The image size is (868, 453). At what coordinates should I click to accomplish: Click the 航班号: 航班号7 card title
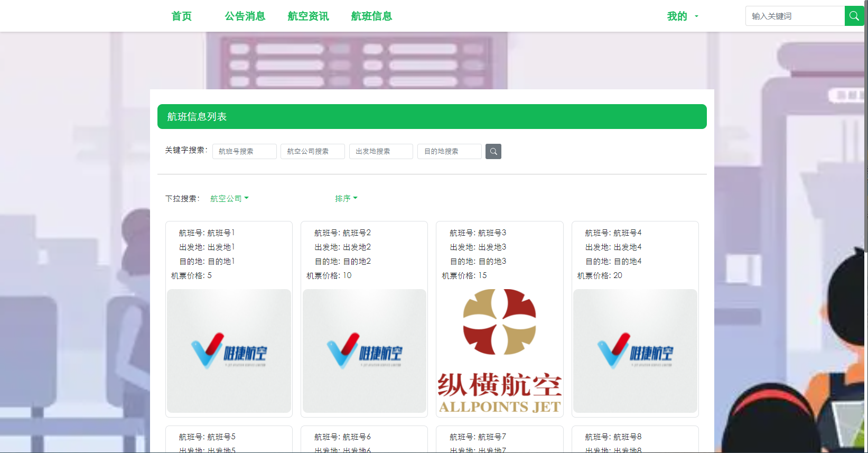click(x=478, y=437)
